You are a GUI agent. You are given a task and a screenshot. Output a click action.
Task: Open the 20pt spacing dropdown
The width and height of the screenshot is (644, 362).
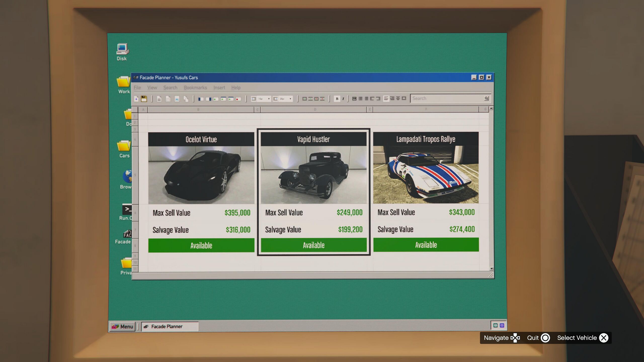pos(290,99)
